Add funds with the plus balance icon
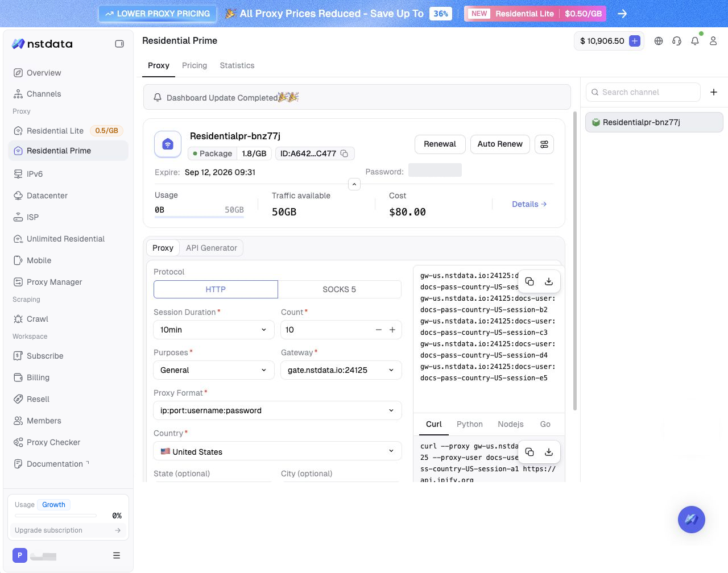The image size is (728, 573). click(x=635, y=41)
